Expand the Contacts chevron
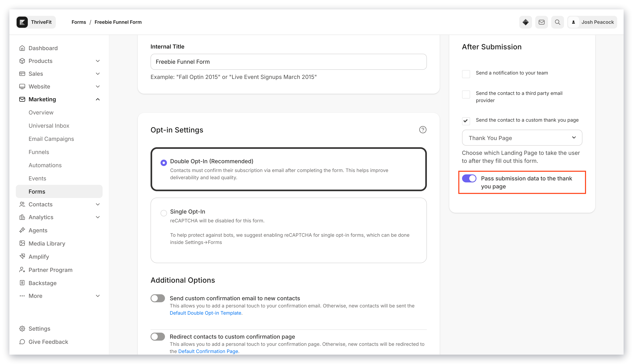The height and width of the screenshot is (364, 633). coord(98,204)
